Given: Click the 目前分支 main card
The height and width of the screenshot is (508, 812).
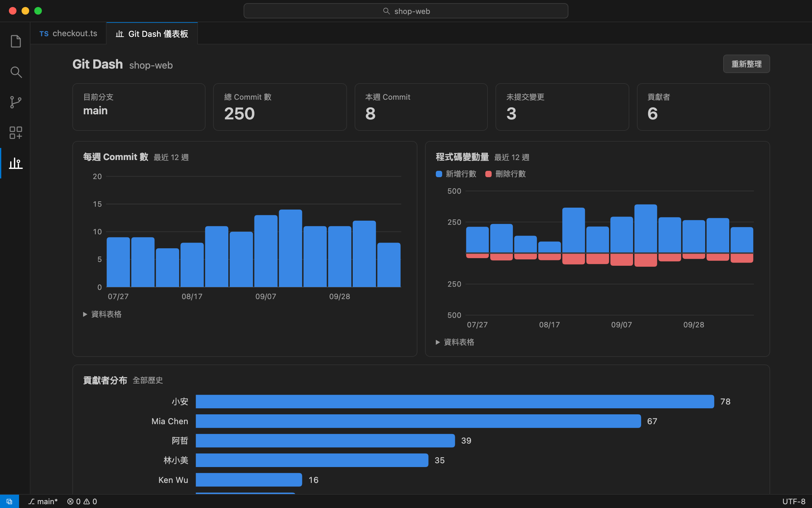Looking at the screenshot, I should tap(139, 107).
